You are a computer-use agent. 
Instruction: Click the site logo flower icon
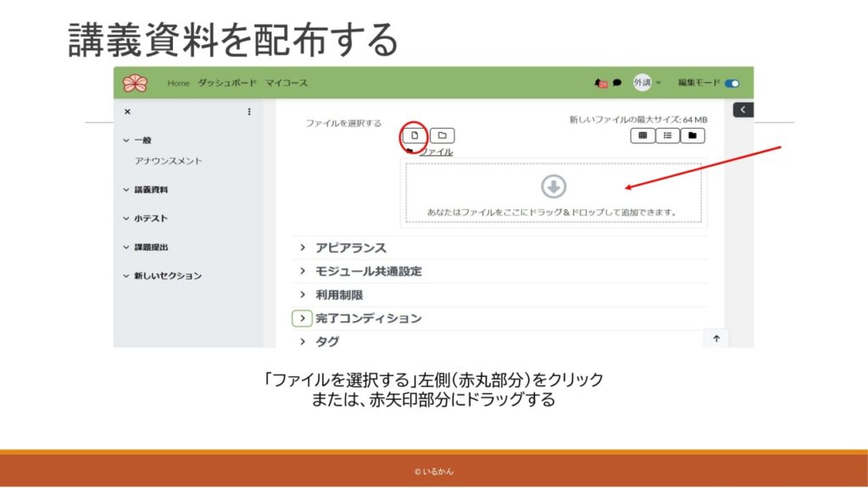[135, 83]
